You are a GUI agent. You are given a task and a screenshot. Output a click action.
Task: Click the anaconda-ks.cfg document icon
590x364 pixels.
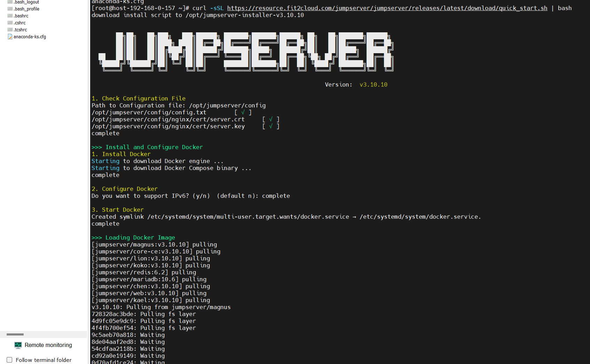(x=10, y=37)
